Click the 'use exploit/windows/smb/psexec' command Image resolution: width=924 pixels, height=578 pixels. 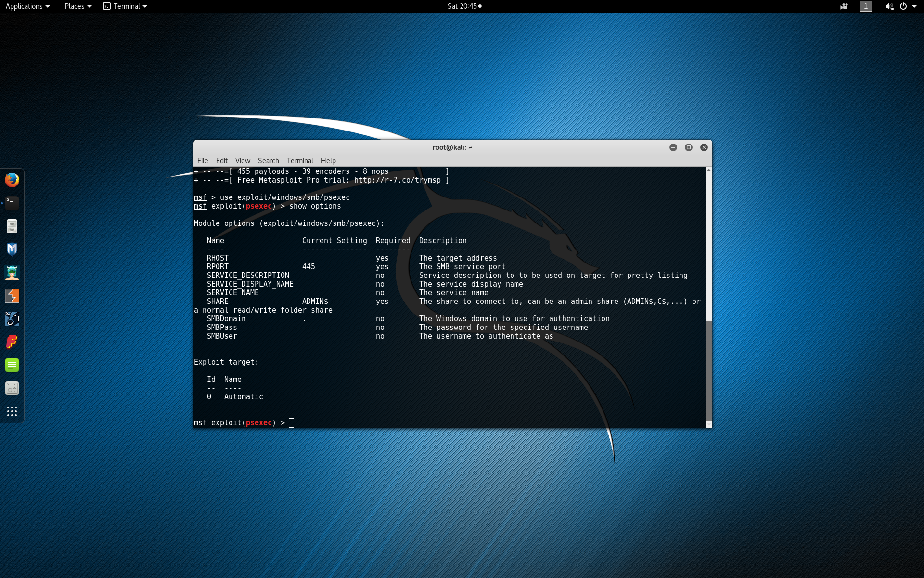[285, 197]
